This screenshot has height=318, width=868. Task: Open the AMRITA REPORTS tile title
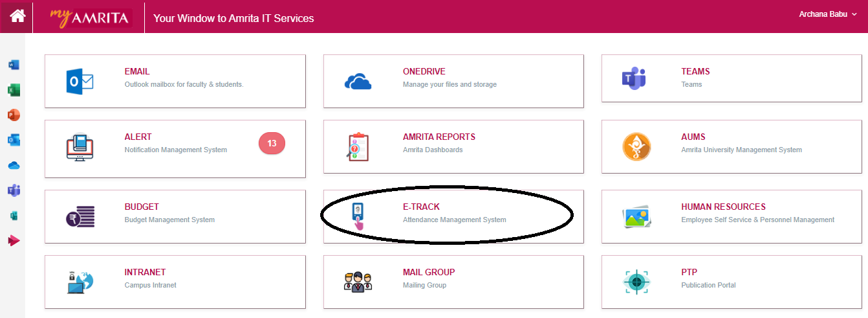[439, 137]
